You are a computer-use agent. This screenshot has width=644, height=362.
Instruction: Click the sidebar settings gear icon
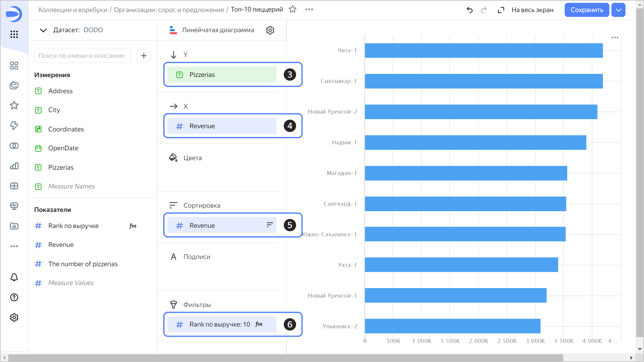click(14, 318)
